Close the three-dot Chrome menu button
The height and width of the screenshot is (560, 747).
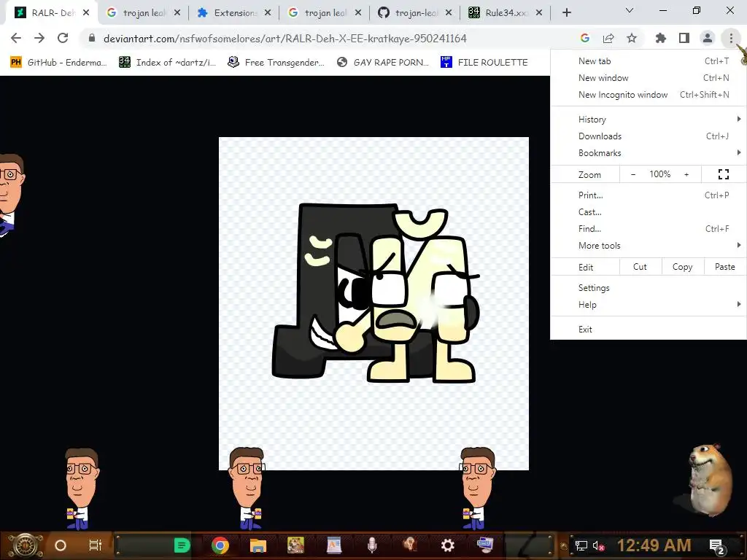click(731, 38)
